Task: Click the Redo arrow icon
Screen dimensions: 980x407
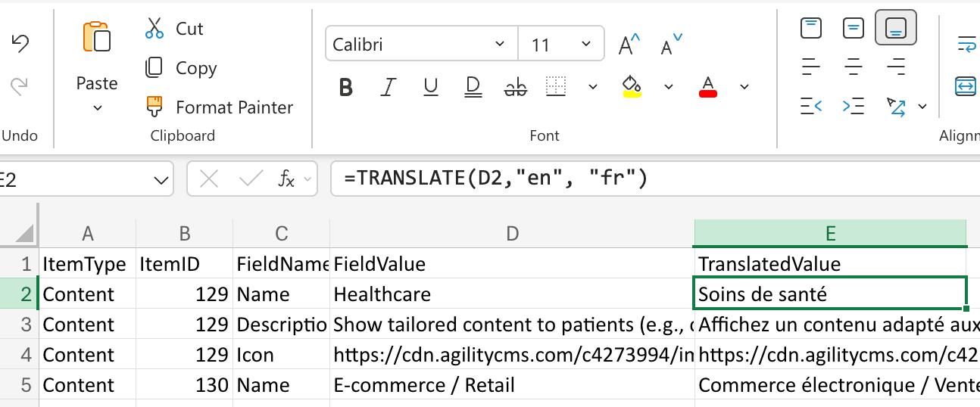Action: (x=20, y=87)
